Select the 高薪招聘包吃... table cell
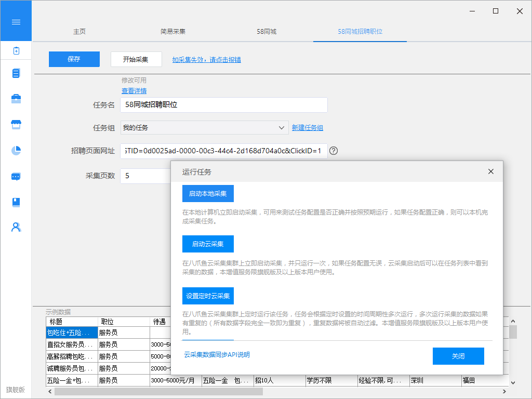Screen dimensions: 532x399 [72, 356]
